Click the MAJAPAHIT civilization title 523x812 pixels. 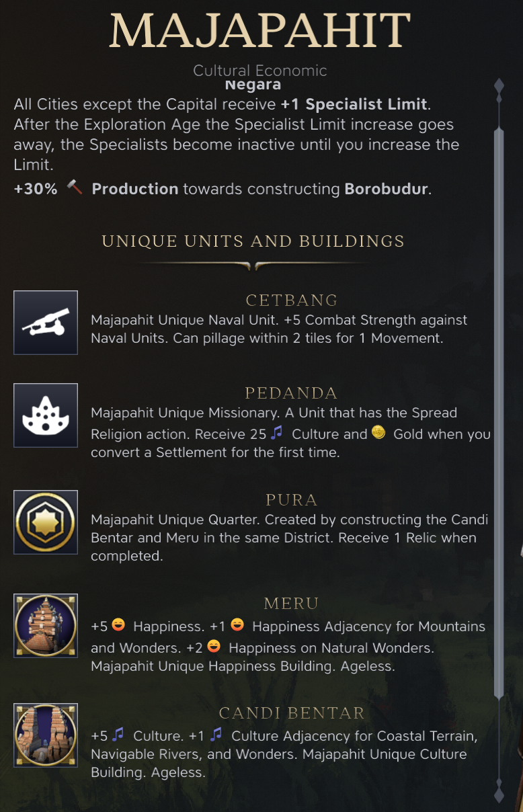259,30
